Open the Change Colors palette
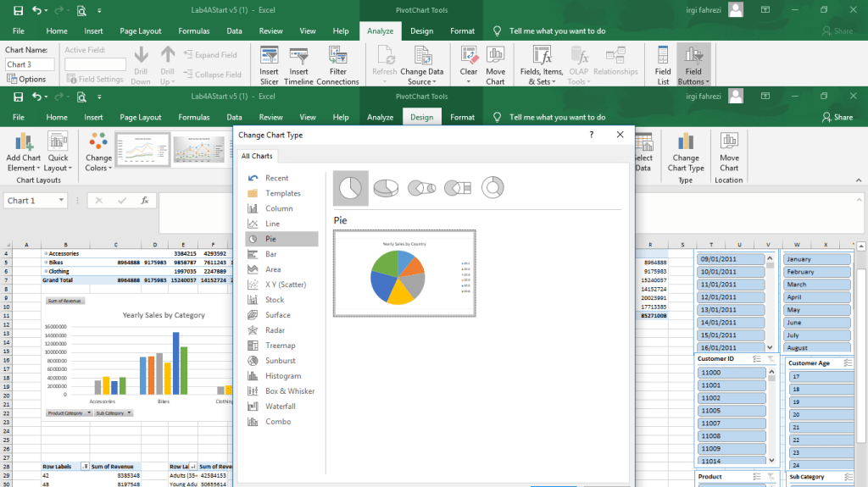Screen dimensions: 868x487 [98, 141]
